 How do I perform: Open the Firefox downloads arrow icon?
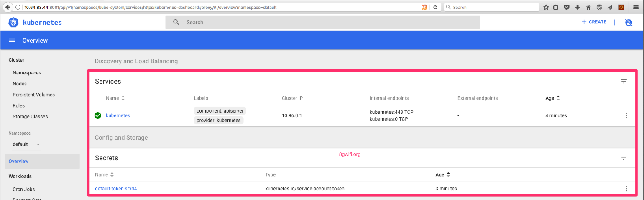pos(578,7)
